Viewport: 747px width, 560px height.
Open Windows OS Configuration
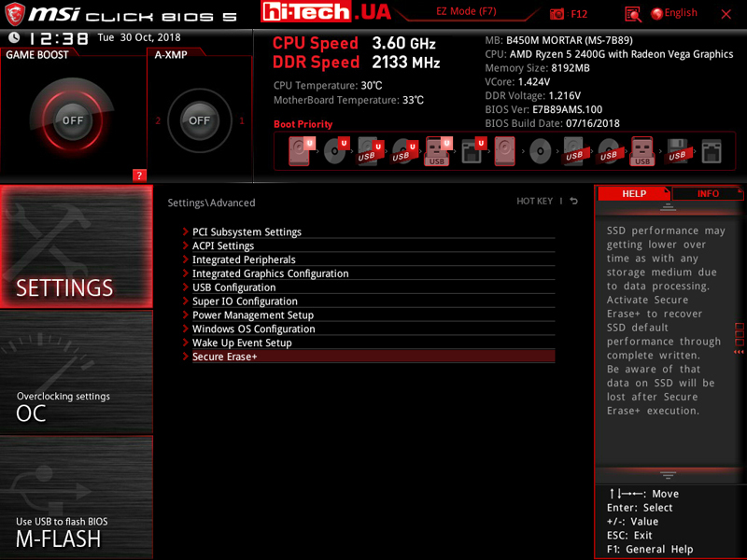(x=253, y=329)
